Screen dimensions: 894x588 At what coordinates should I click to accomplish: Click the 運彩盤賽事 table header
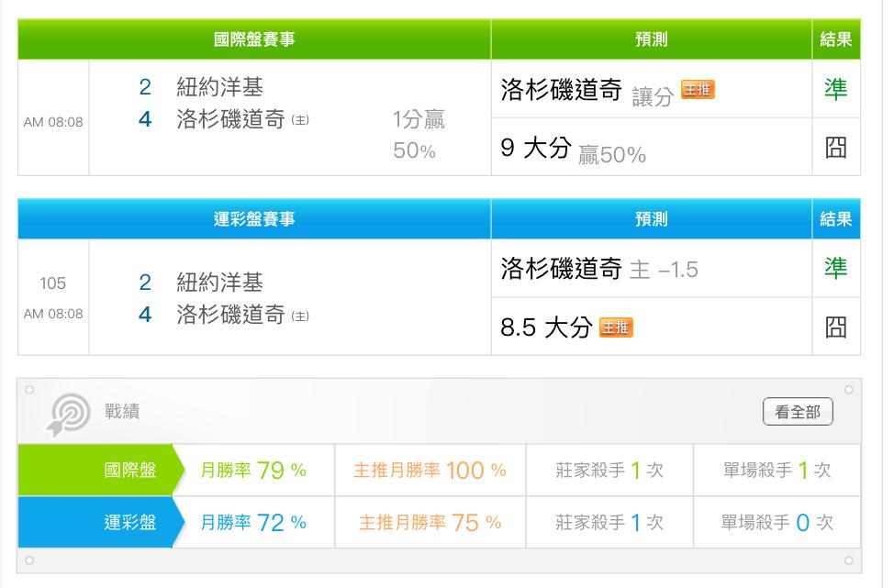pyautogui.click(x=254, y=219)
